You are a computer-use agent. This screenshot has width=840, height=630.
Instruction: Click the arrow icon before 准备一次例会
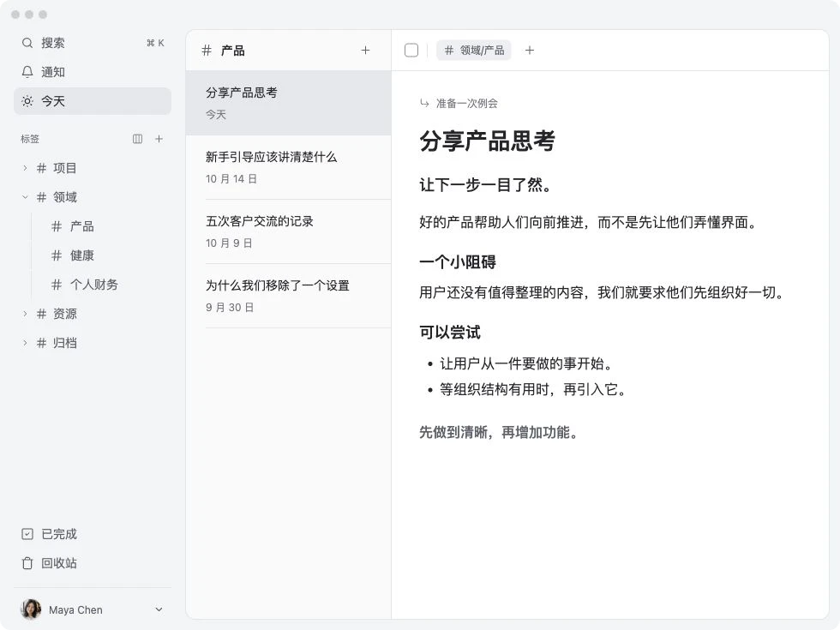click(424, 103)
